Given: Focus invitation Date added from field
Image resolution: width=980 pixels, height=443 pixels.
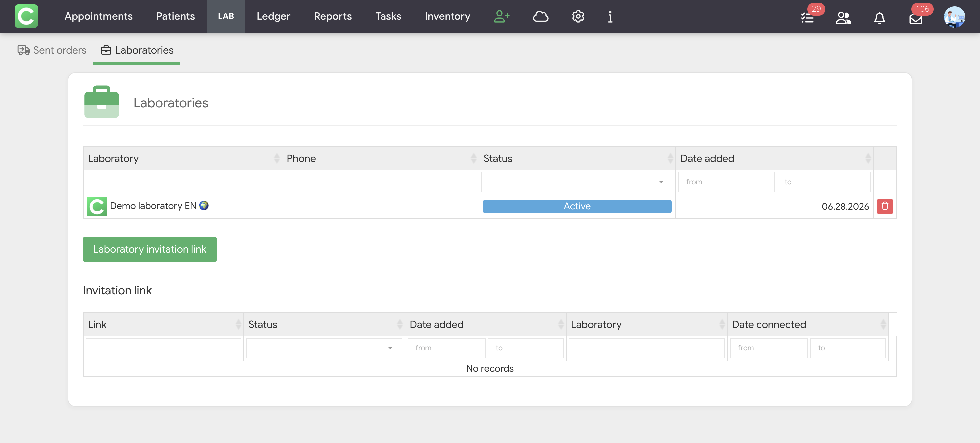Looking at the screenshot, I should (446, 348).
